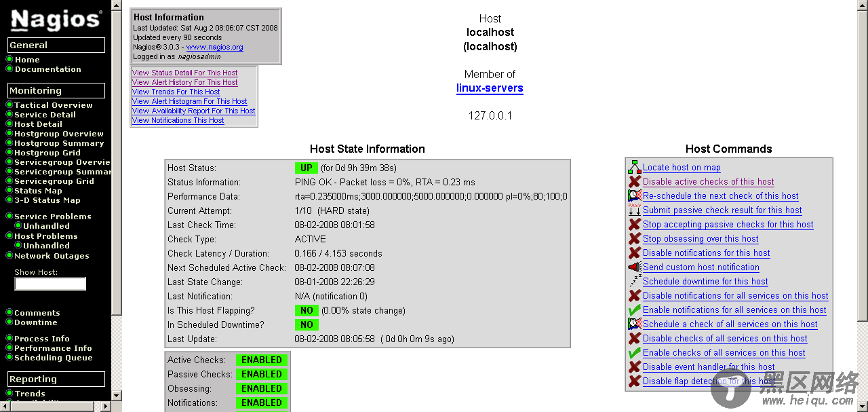Click Locate host on map link
This screenshot has height=412, width=868.
(682, 168)
